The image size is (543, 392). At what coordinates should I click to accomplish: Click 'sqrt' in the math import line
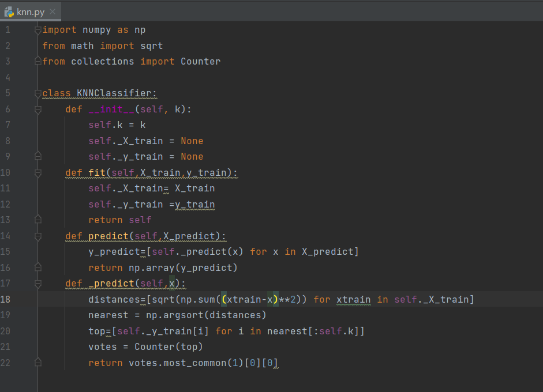click(151, 46)
